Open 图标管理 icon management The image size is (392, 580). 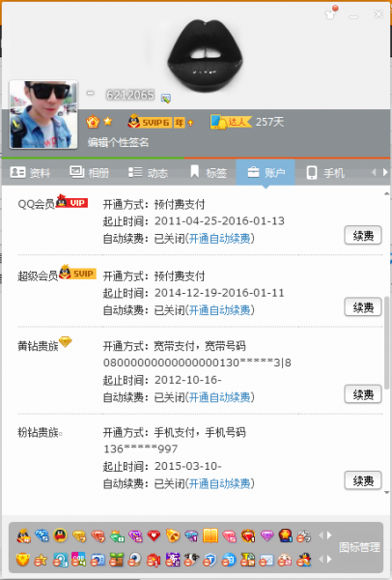[x=359, y=547]
